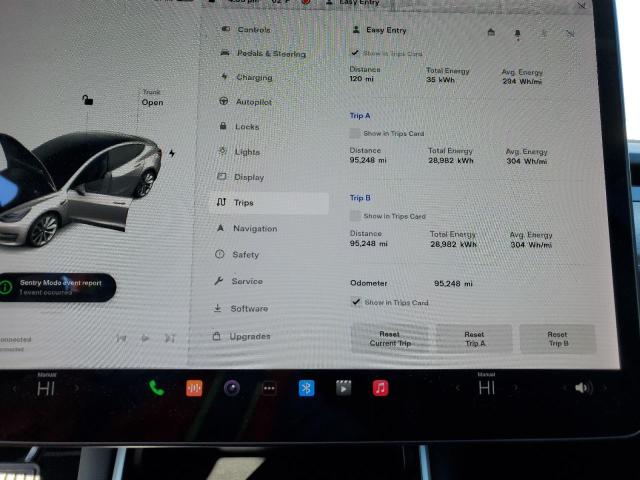Open Sentry Mode event report
640x480 pixels.
(57, 287)
